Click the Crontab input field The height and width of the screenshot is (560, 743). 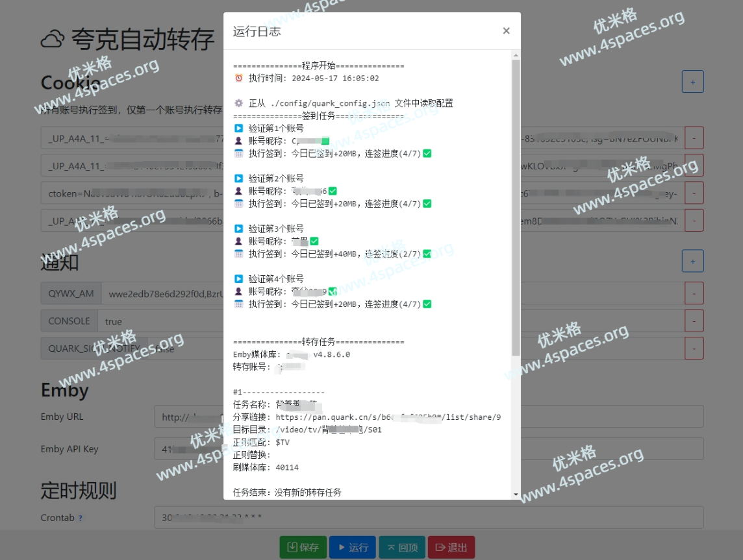tap(429, 518)
